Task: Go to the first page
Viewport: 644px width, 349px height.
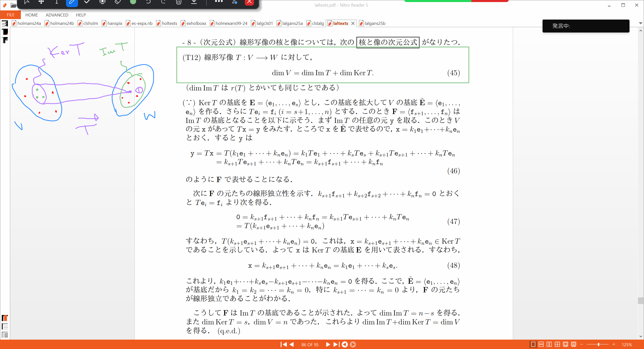Action: click(x=283, y=344)
